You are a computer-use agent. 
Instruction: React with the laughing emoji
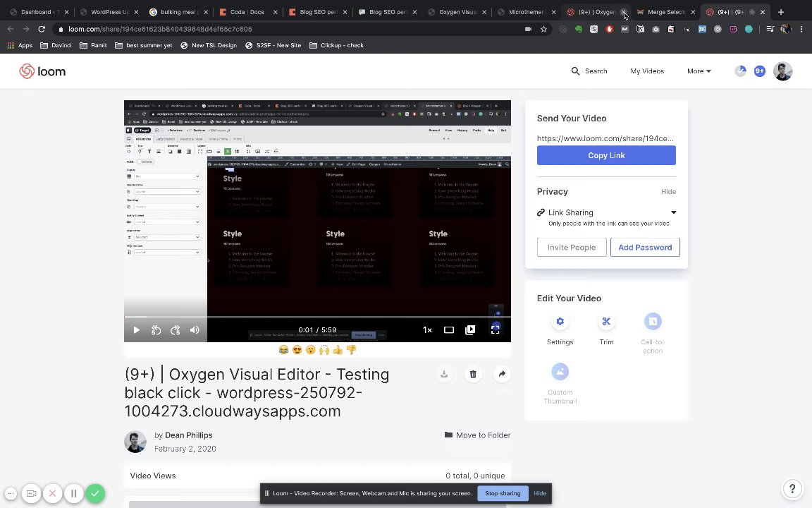283,350
